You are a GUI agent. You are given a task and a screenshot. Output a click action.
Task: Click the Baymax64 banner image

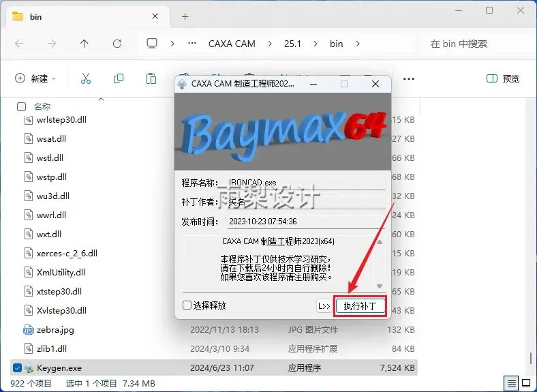tap(283, 132)
